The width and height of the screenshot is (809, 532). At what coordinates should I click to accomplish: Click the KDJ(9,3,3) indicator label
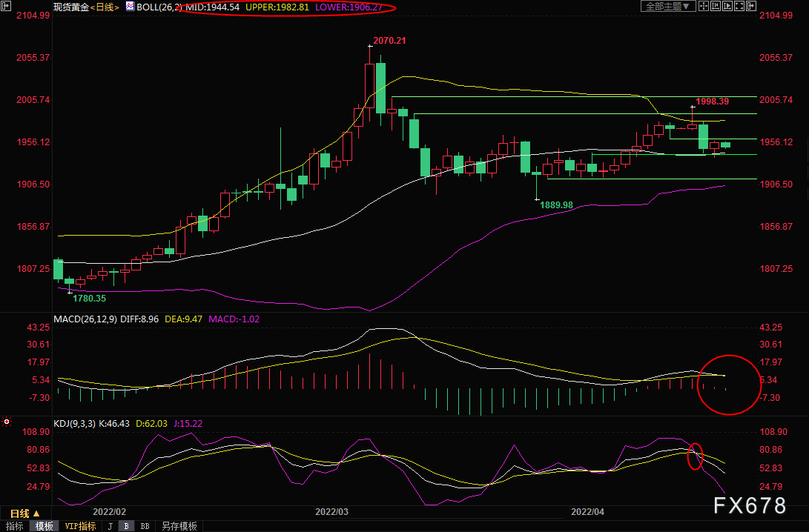(x=74, y=424)
